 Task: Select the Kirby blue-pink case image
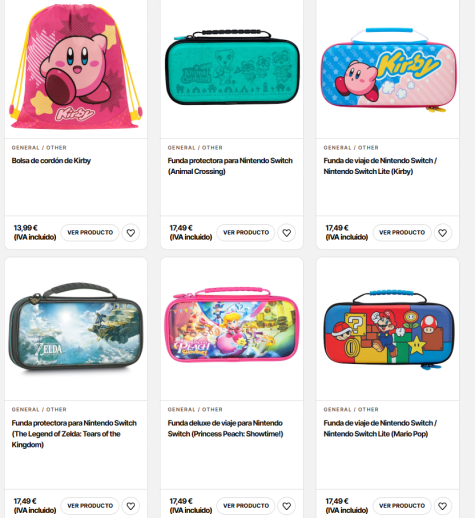388,70
